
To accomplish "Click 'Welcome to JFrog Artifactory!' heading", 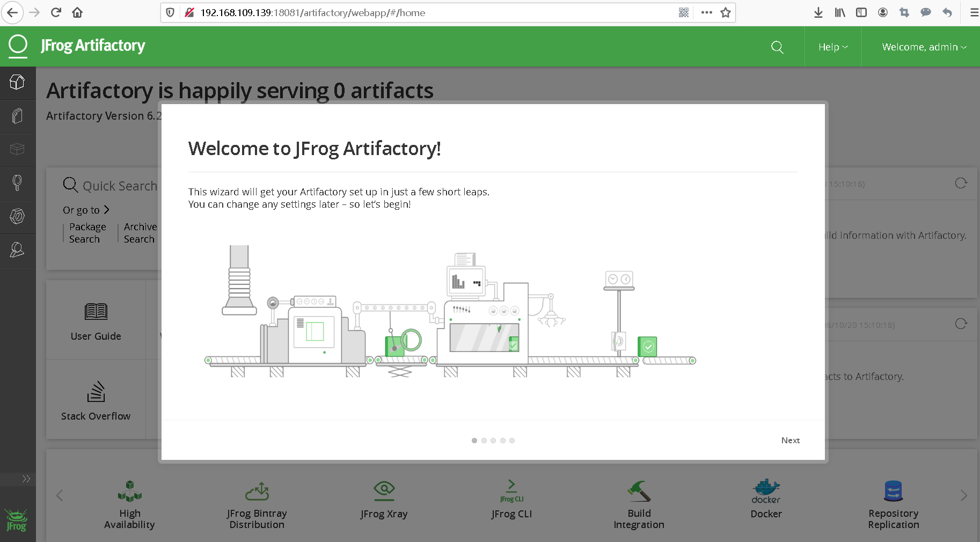I will [315, 148].
